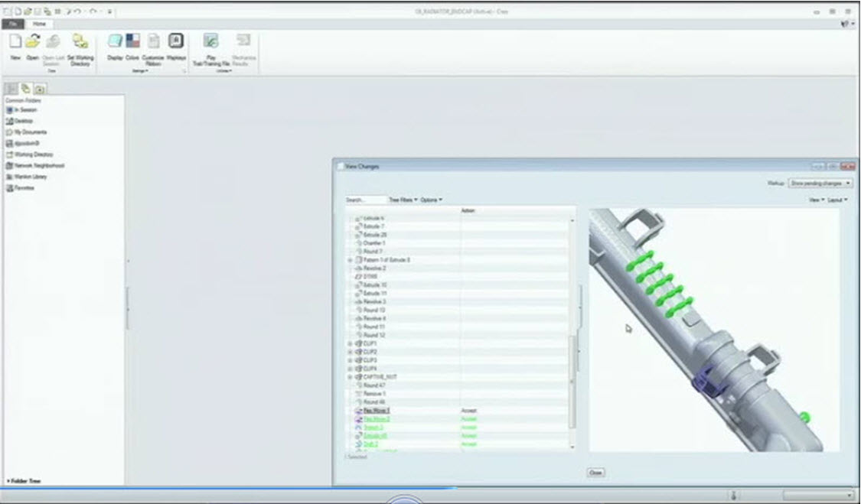Viewport: 861px width, 504px height.
Task: Click the tree scrollbar down arrow
Action: click(x=572, y=447)
